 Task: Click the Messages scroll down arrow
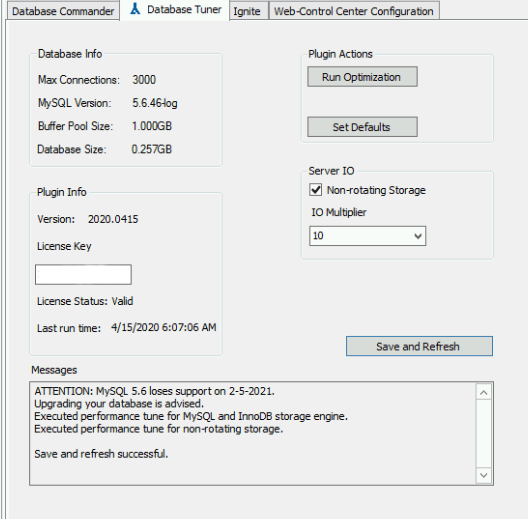(x=484, y=475)
